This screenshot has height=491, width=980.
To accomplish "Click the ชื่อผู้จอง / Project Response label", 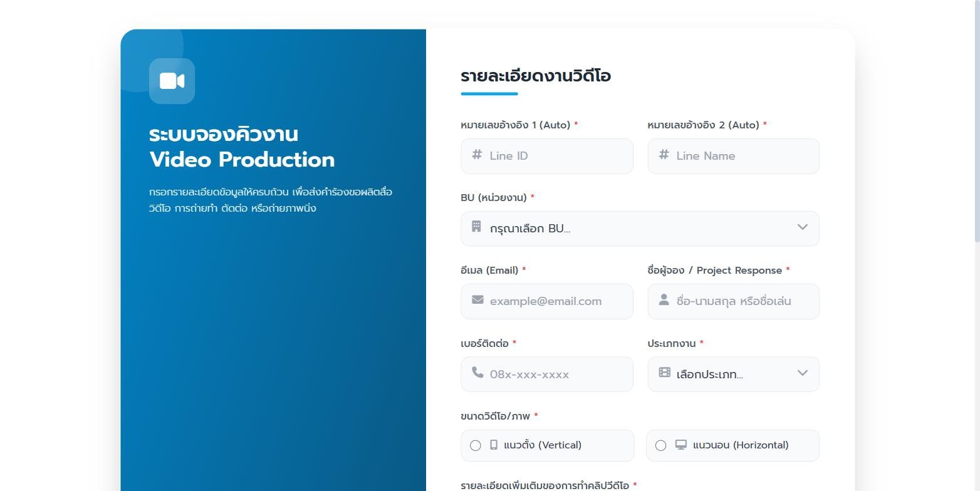I will pos(714,271).
